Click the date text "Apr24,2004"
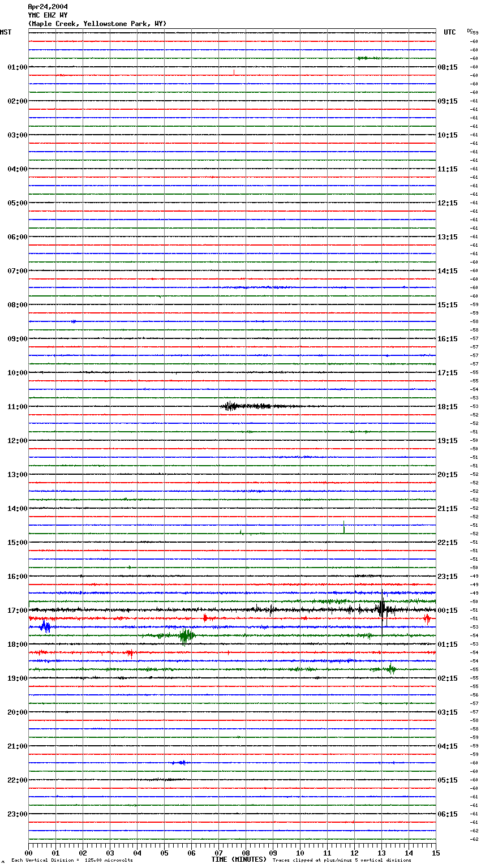The image size is (481, 868). [x=48, y=7]
